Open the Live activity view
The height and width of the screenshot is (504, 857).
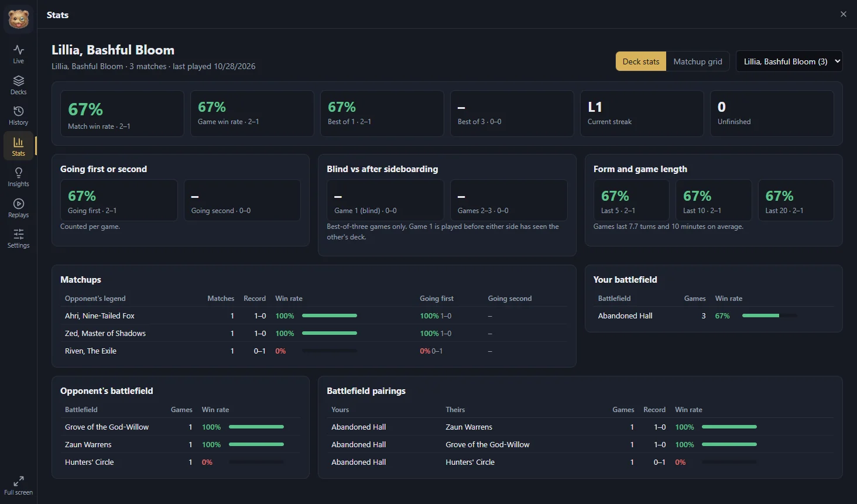[19, 54]
